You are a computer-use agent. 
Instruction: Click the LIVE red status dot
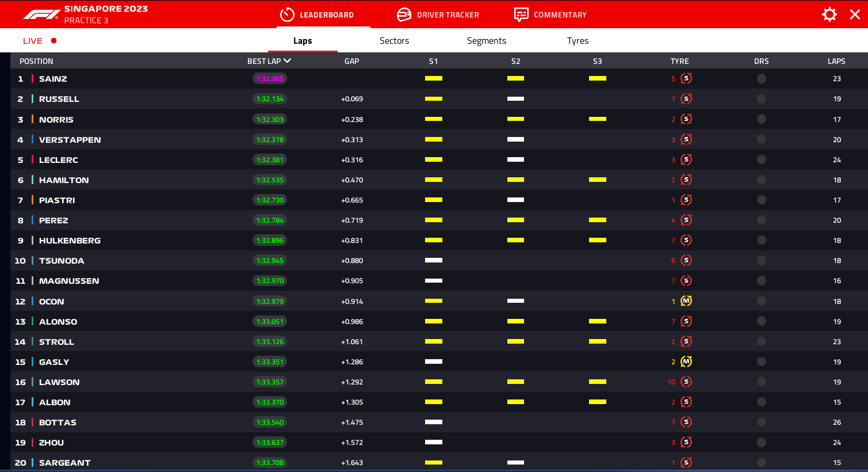[53, 41]
